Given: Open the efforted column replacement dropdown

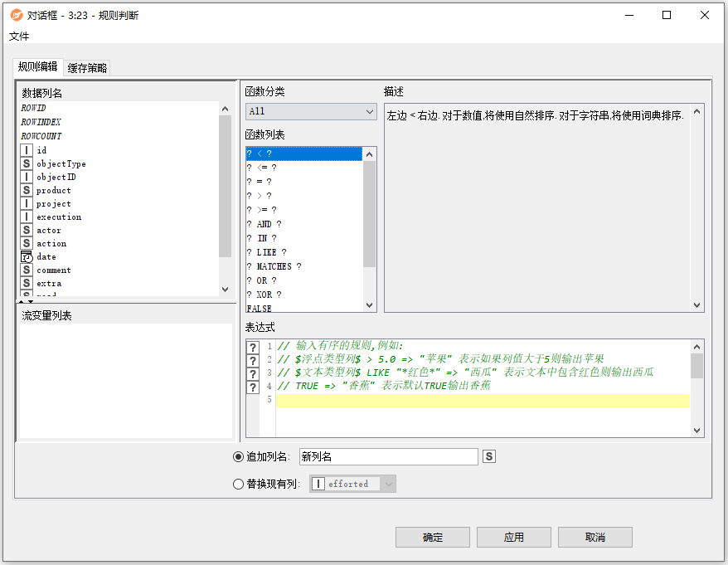Looking at the screenshot, I should point(352,484).
